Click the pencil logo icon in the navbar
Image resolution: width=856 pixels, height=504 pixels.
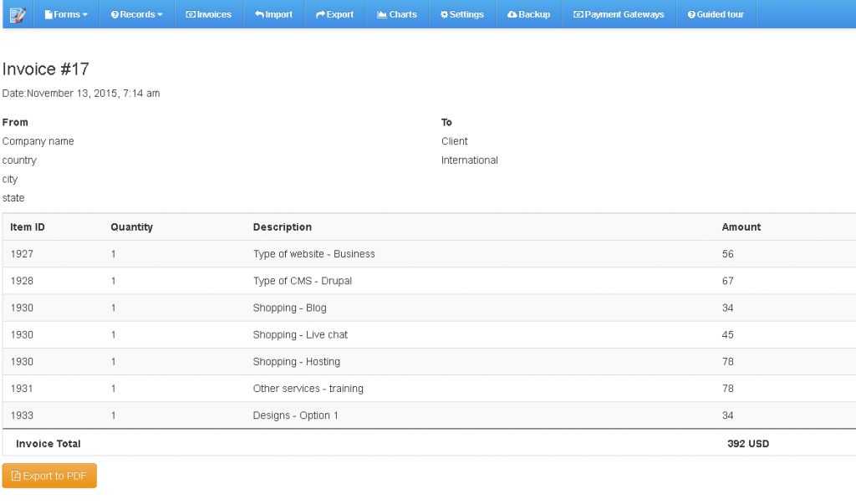[17, 13]
